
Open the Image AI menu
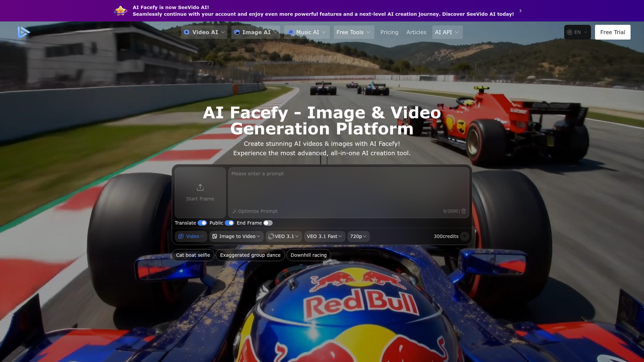tap(256, 32)
